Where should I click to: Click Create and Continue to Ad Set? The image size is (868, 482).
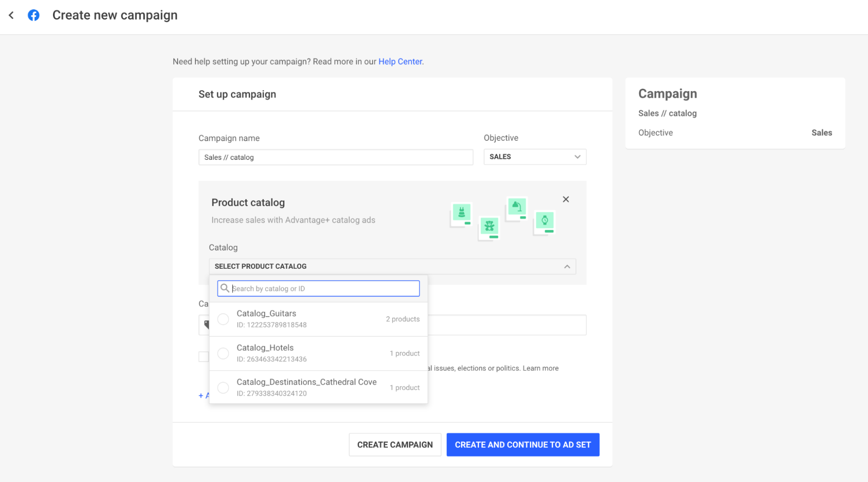click(522, 445)
